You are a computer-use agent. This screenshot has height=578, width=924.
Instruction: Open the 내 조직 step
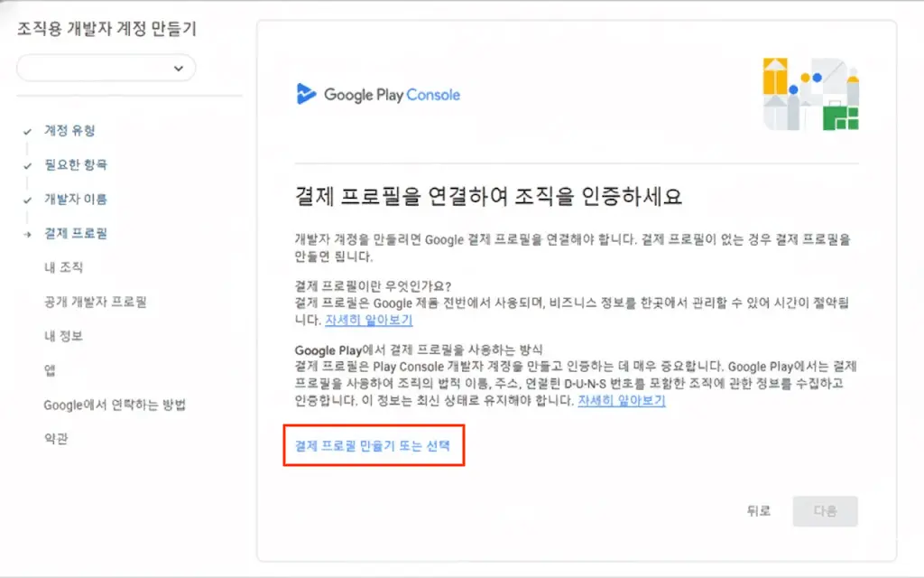(x=64, y=267)
